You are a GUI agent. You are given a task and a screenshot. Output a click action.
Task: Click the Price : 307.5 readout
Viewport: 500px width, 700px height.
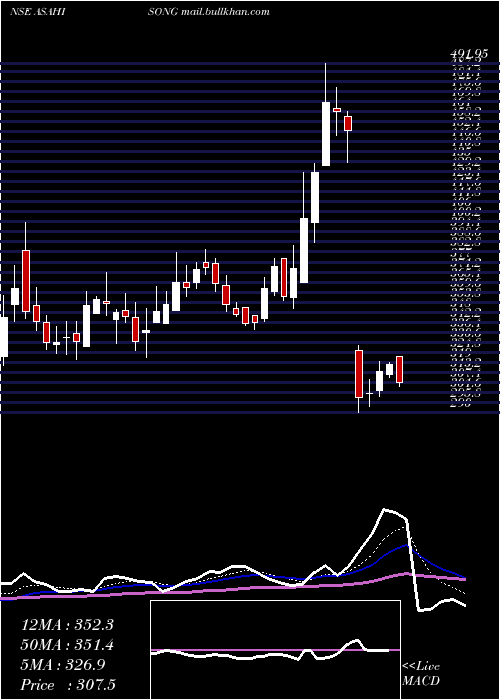click(66, 685)
